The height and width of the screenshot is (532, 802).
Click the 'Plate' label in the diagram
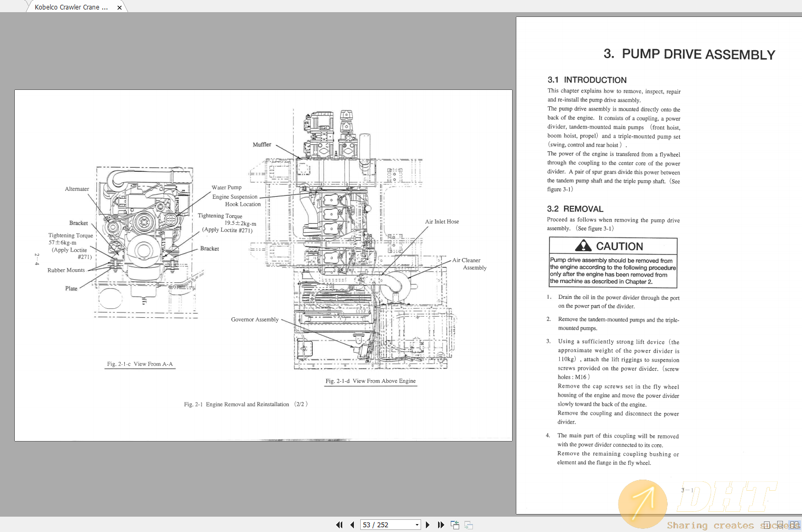point(71,288)
